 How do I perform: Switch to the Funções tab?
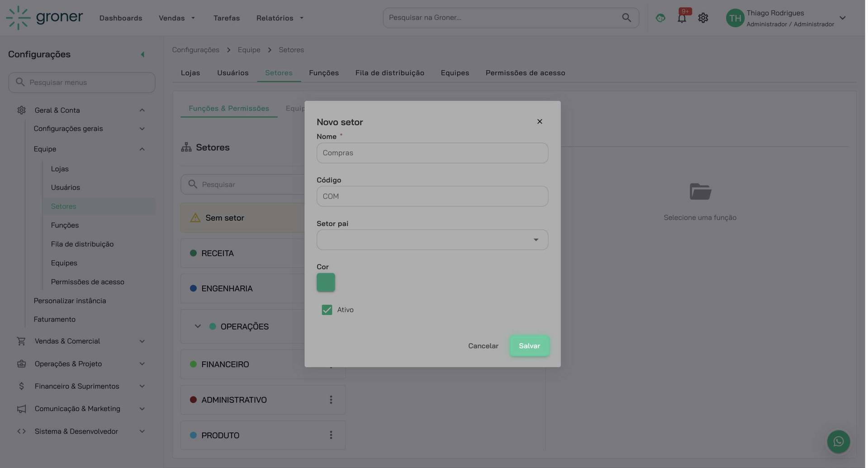click(323, 73)
